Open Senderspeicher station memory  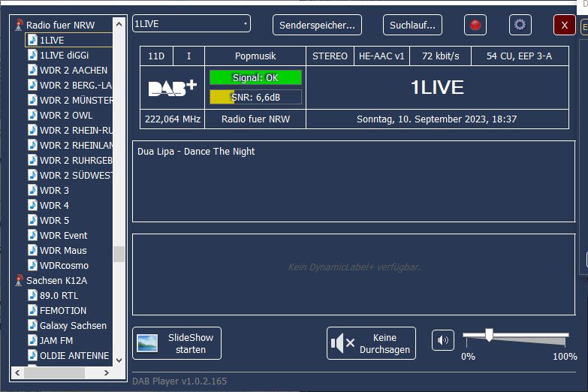coord(317,25)
